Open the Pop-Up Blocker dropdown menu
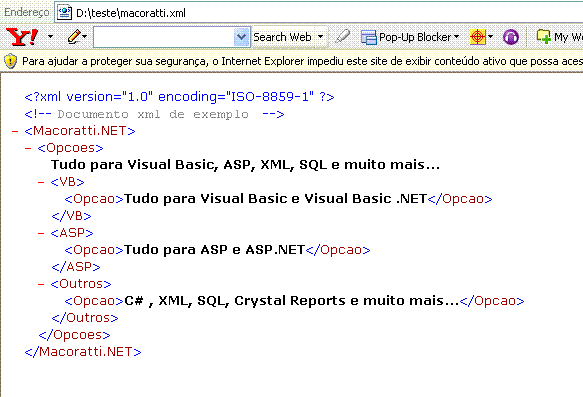The height and width of the screenshot is (397, 583). pos(457,37)
